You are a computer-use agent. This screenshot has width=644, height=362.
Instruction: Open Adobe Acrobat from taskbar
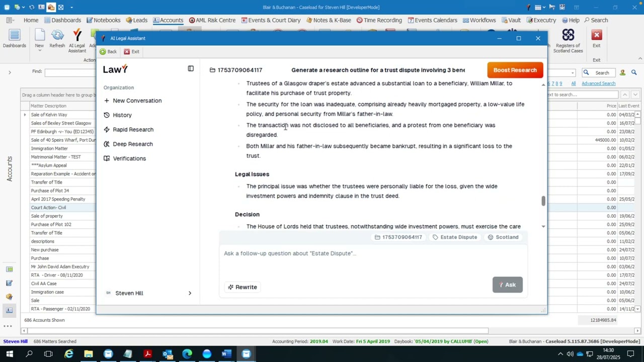click(x=147, y=354)
